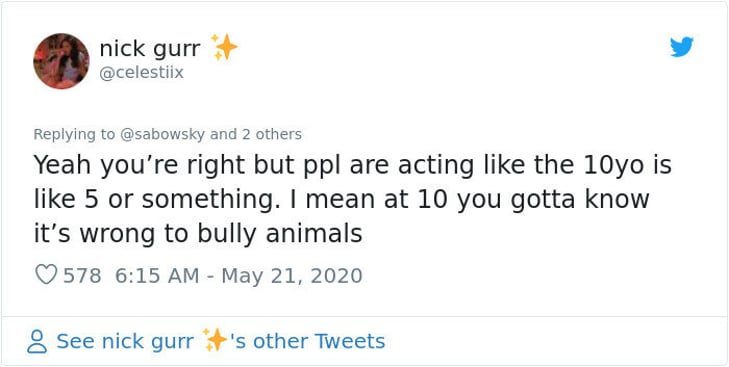Click the sparkle emoji beside nick gurr's name
This screenshot has height=367, width=729.
[225, 47]
